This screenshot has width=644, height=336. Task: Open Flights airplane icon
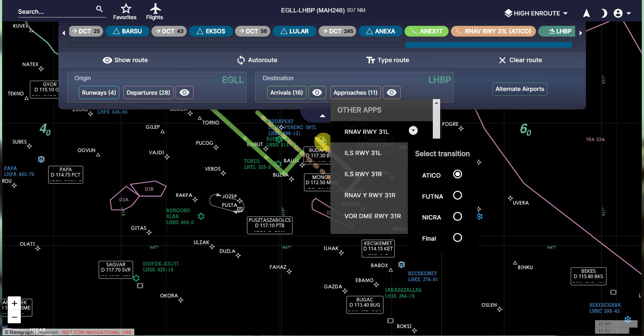tap(155, 8)
